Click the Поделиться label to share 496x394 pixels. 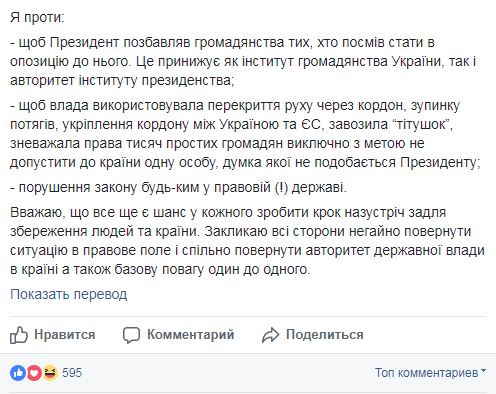pos(325,335)
